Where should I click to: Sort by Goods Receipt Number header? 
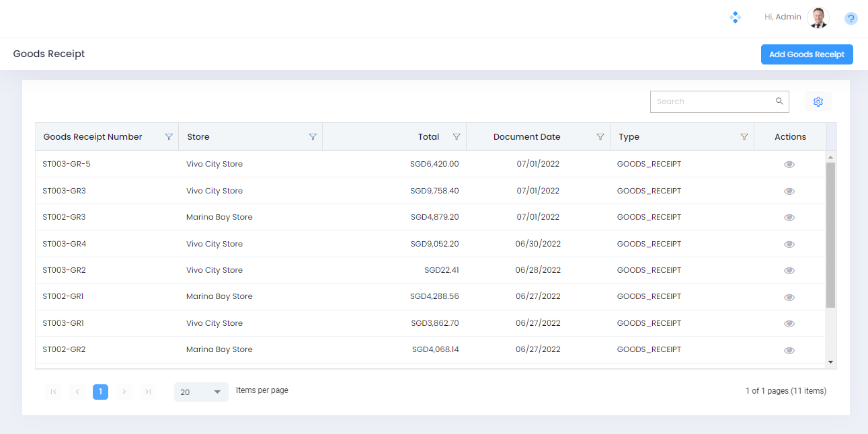click(x=93, y=136)
